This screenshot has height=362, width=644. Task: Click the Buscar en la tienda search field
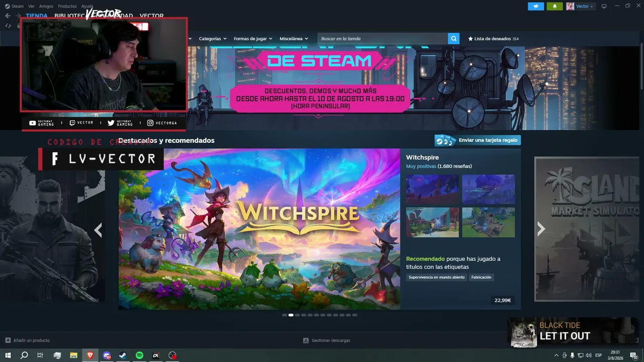(383, 39)
